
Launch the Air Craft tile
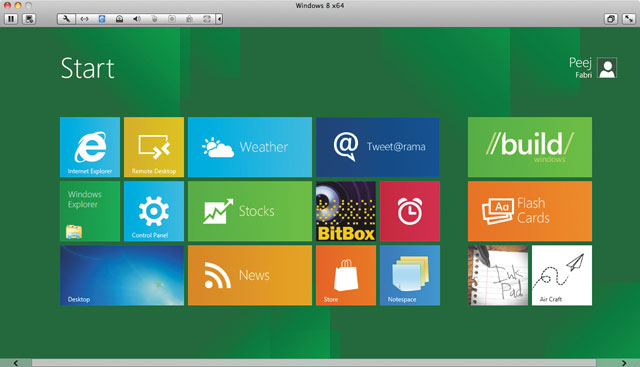pyautogui.click(x=562, y=275)
